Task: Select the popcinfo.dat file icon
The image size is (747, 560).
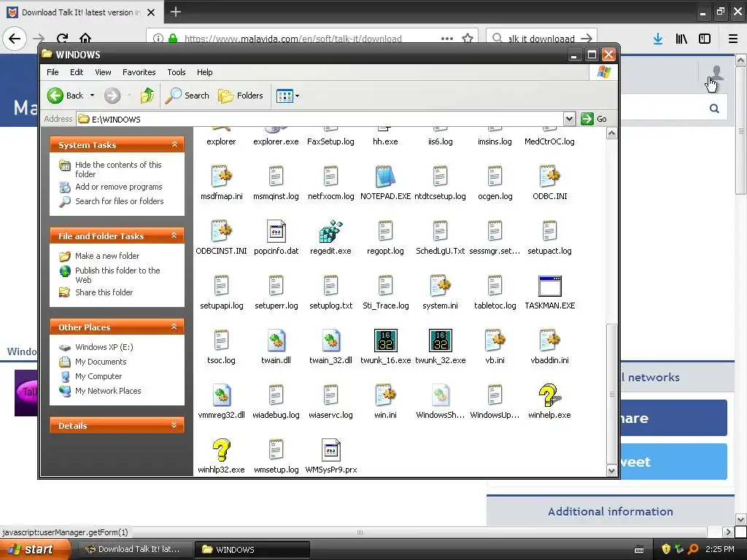Action: [x=276, y=231]
